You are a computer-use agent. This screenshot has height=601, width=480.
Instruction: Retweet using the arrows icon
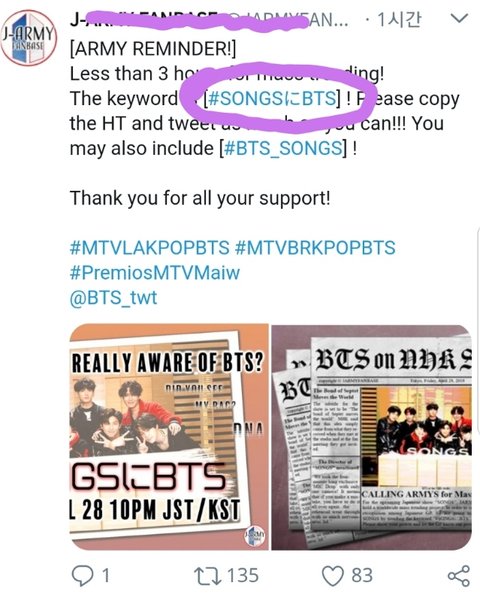click(x=208, y=576)
